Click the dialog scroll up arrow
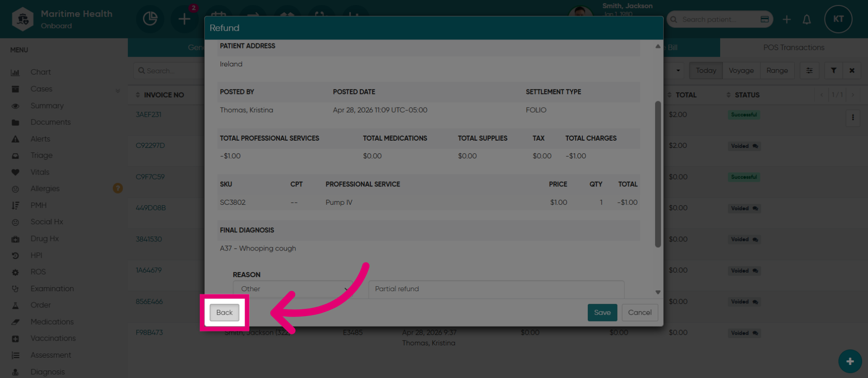The width and height of the screenshot is (868, 378). point(658,47)
